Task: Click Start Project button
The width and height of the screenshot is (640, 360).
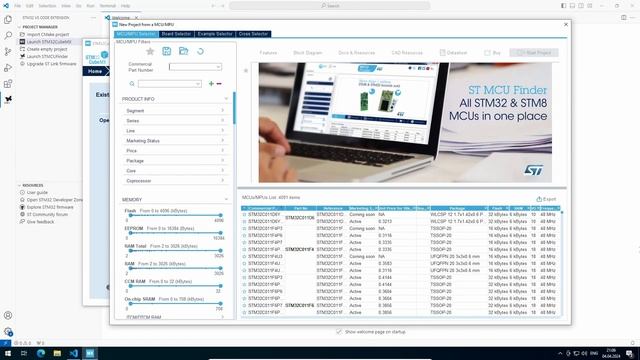Action: (534, 53)
